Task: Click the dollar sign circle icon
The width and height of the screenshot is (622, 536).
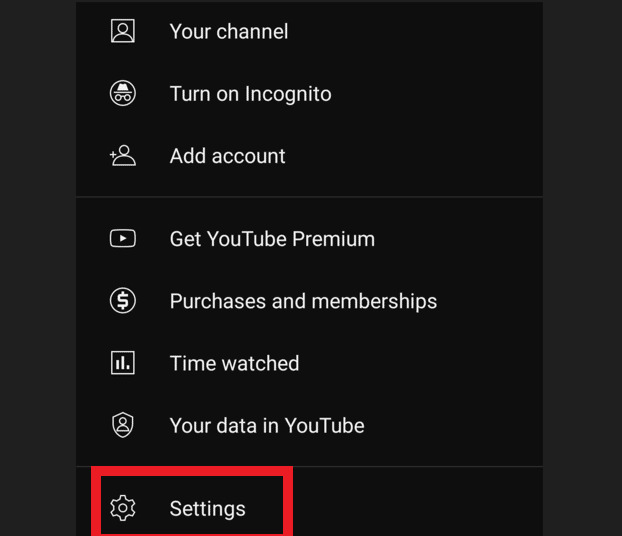Action: click(x=123, y=300)
